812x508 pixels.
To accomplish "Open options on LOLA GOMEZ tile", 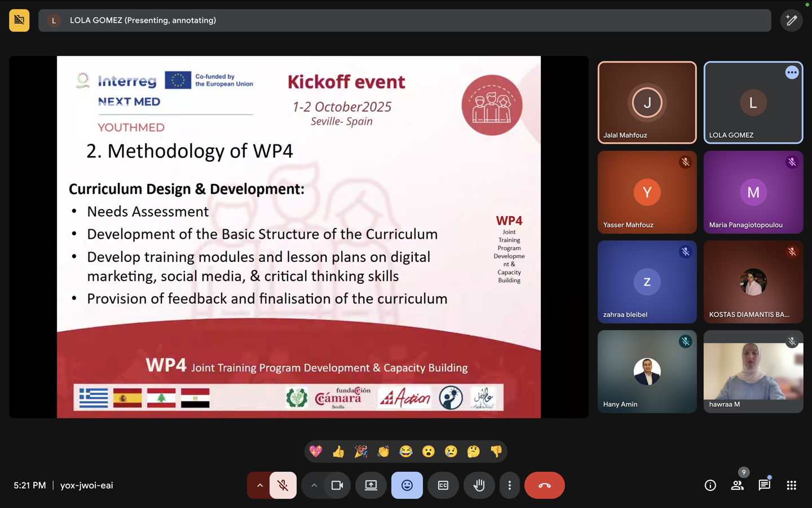I will (x=792, y=72).
